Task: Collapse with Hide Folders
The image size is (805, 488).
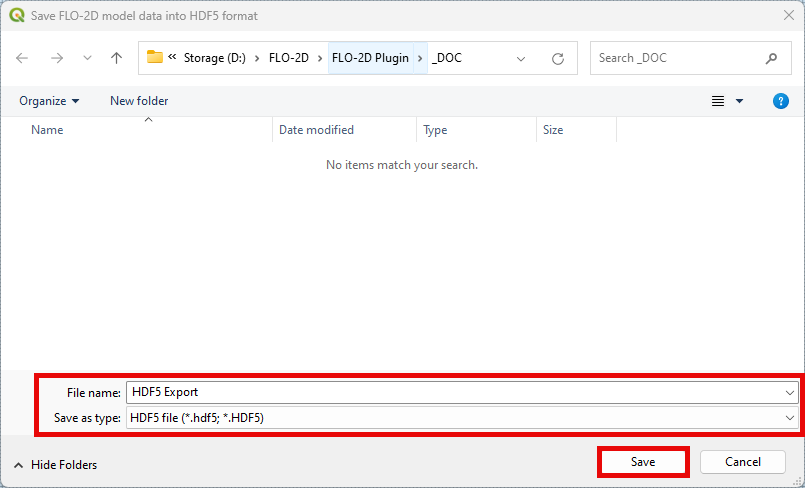Action: [55, 465]
